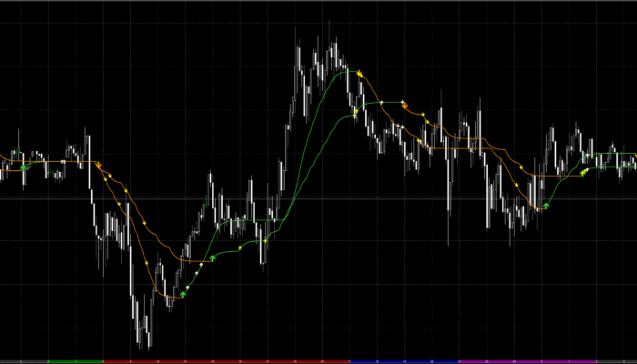Click the red segment of bottom color bar
The image size is (637, 364).
coord(227,361)
